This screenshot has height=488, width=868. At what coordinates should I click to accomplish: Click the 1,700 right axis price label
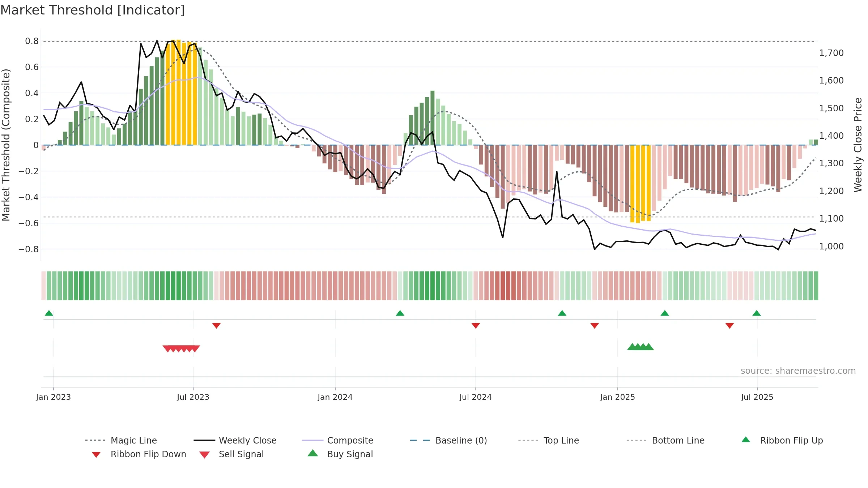[831, 53]
